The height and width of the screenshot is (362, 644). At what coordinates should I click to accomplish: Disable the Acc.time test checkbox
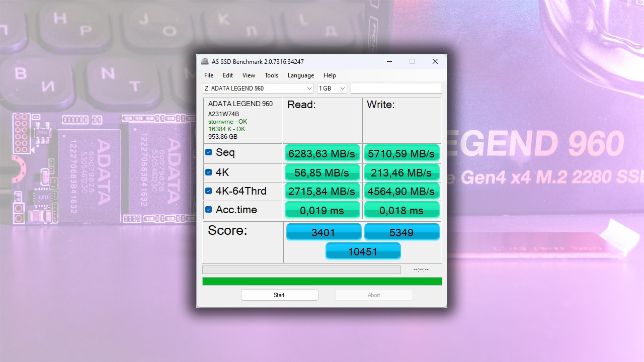point(208,210)
